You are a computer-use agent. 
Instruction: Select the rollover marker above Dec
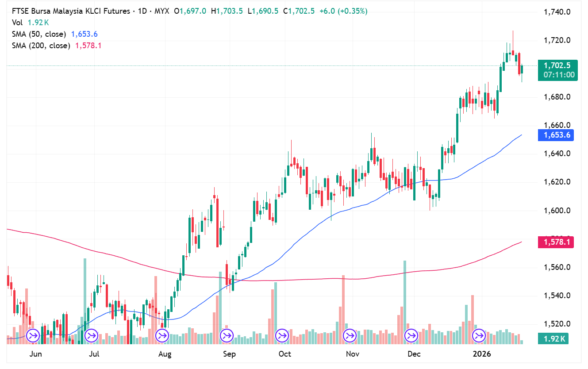[411, 336]
